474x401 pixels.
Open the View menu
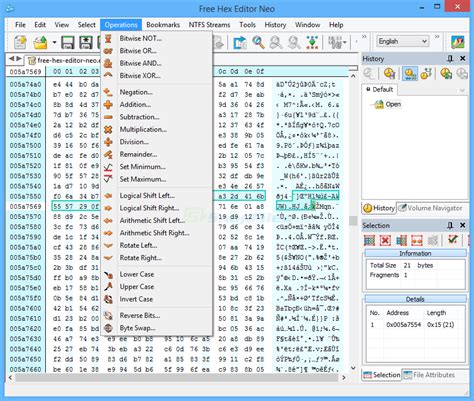point(62,25)
